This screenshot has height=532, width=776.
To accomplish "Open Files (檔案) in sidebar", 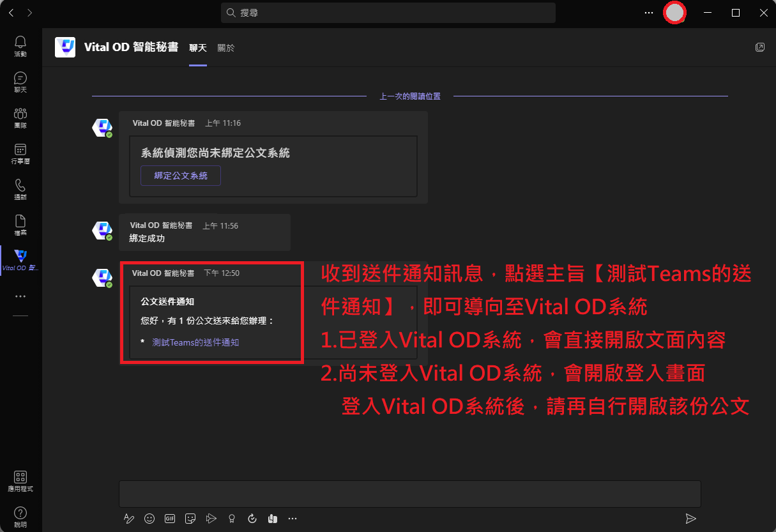I will [20, 225].
